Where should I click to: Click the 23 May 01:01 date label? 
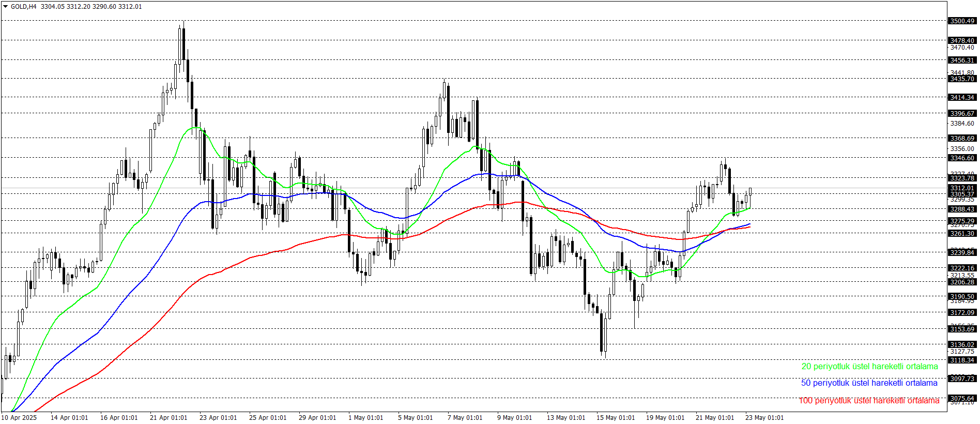pyautogui.click(x=764, y=418)
